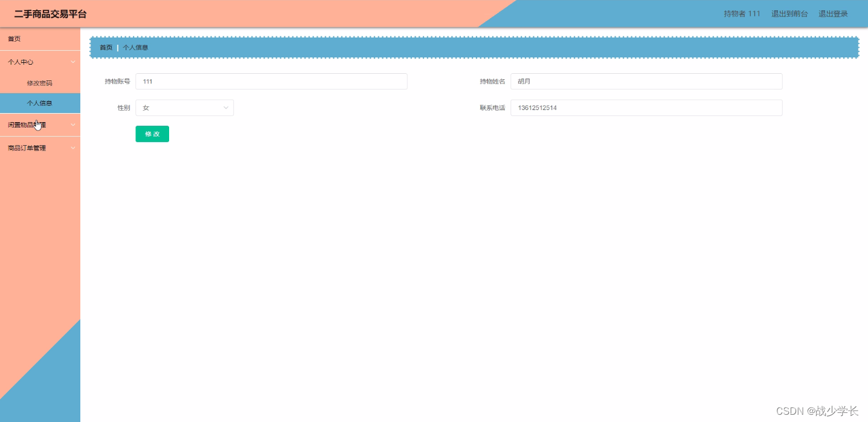The height and width of the screenshot is (422, 868).
Task: Click chevron arrow beside 个人中心
Action: click(x=72, y=62)
